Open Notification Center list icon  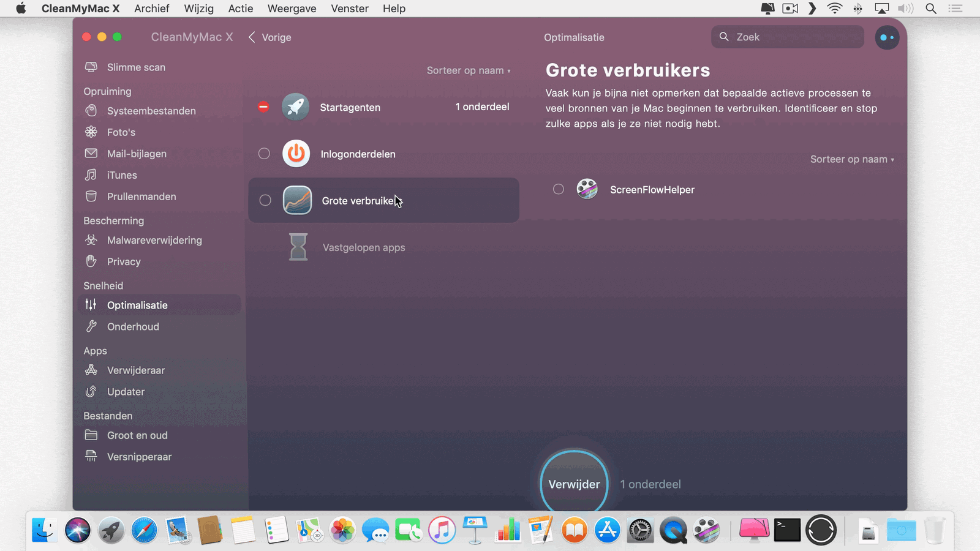point(956,9)
